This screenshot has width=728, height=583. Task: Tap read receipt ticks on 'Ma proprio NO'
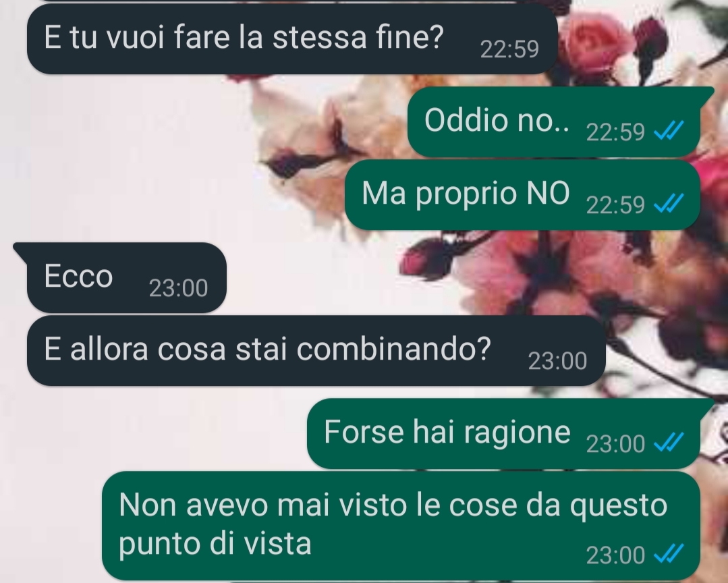coord(669,203)
